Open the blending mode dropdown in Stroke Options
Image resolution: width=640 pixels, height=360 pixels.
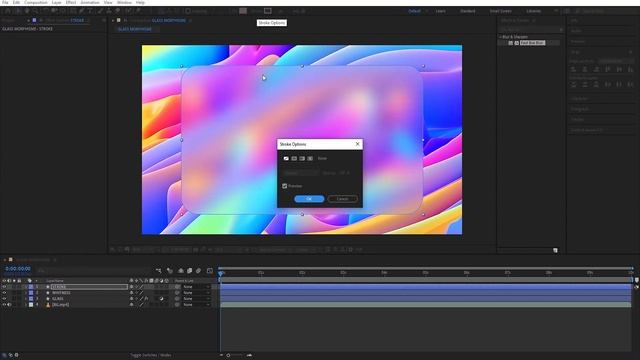click(301, 173)
